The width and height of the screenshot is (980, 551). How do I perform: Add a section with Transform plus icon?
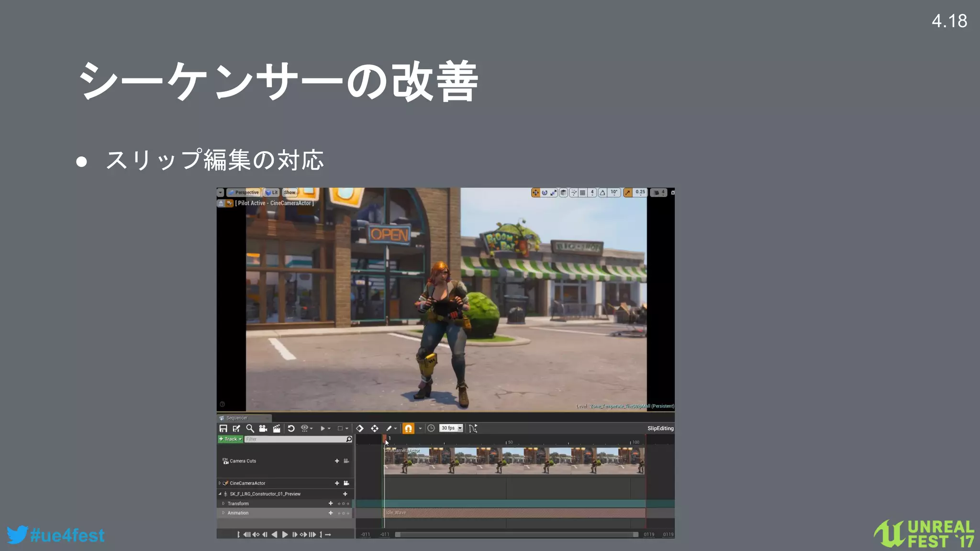click(331, 504)
